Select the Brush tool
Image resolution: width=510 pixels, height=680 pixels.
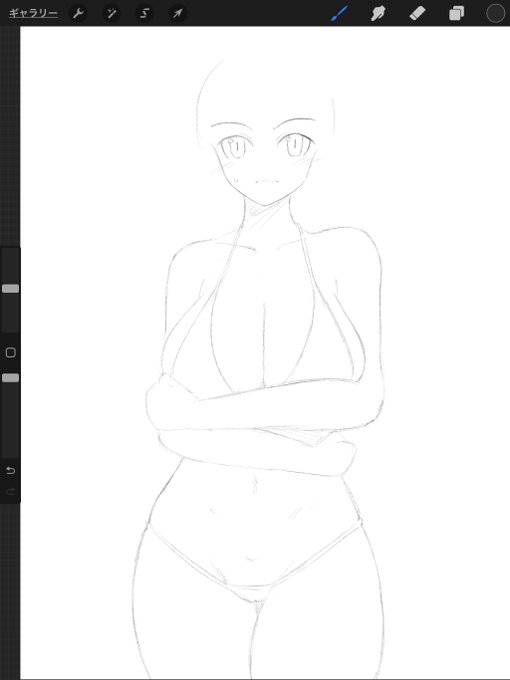pos(339,13)
